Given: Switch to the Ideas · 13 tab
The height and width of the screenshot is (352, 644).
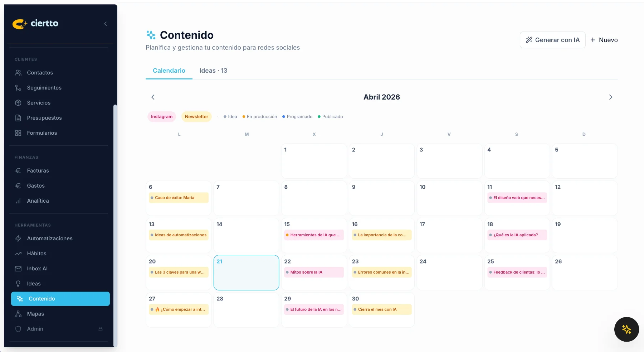Looking at the screenshot, I should pos(213,71).
